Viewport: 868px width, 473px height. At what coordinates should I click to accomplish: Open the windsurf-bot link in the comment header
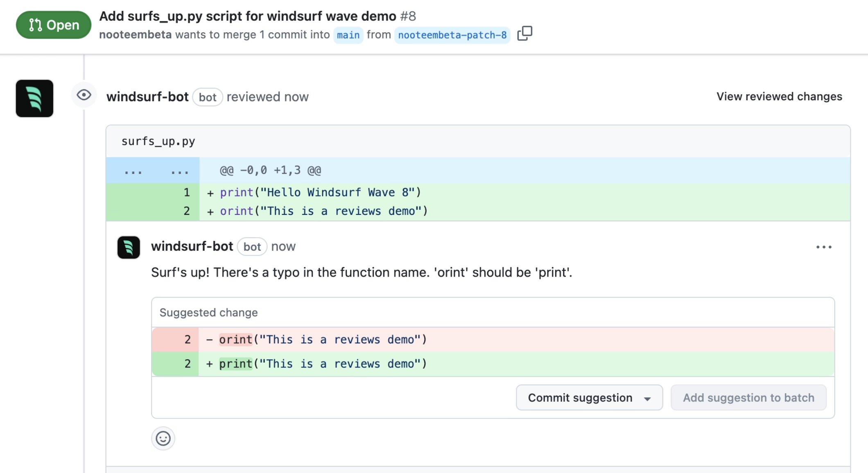click(192, 246)
